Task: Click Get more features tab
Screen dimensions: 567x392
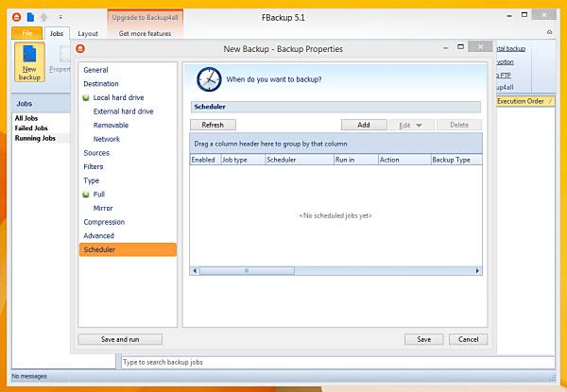Action: [x=145, y=33]
